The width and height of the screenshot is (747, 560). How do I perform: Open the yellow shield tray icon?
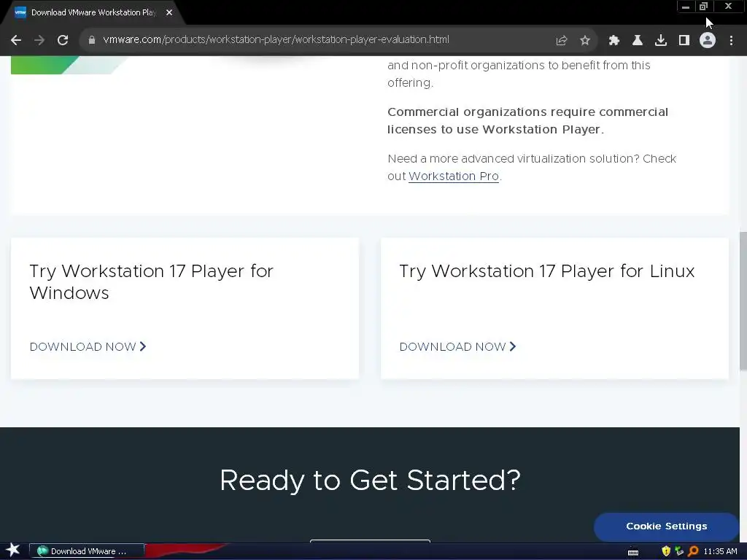pyautogui.click(x=666, y=551)
